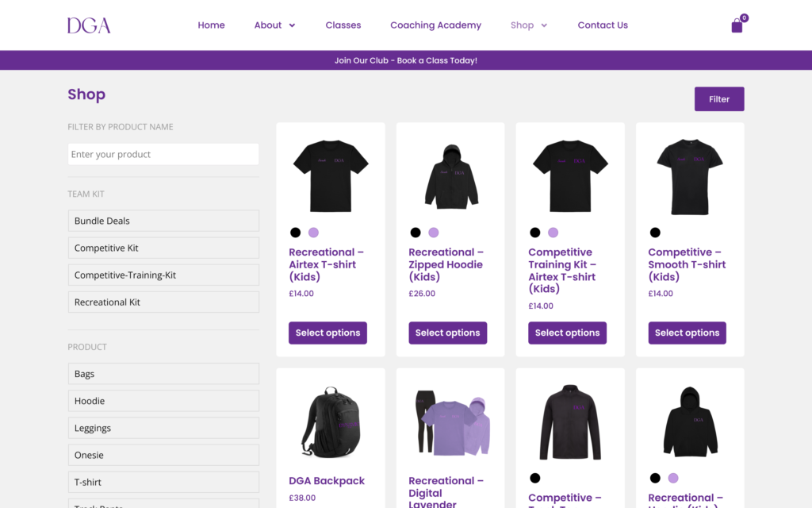Select the Bundle Deals team kit filter

(163, 221)
